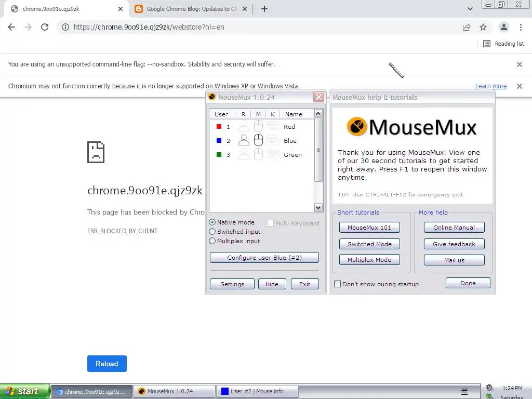Click the keyboard icon for user Green
This screenshot has height=399, width=532.
pos(272,154)
